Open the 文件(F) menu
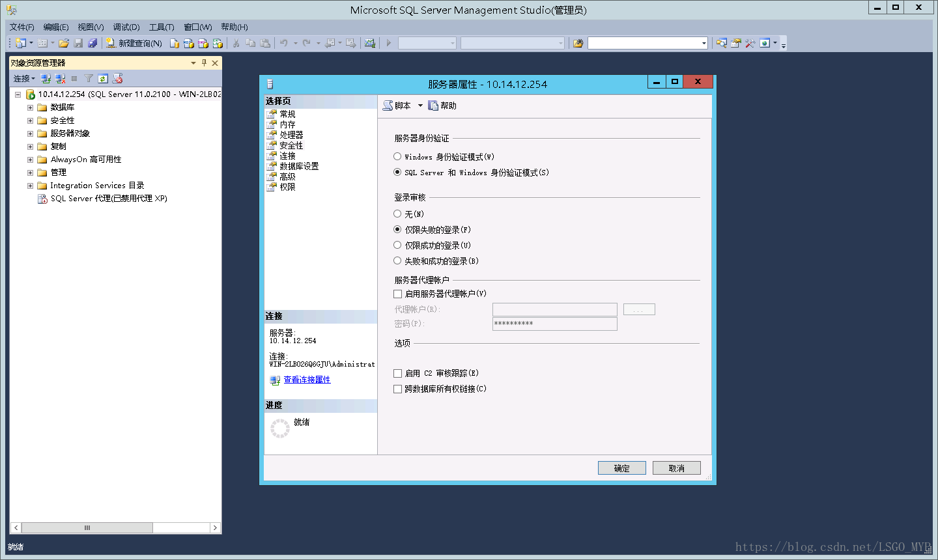The width and height of the screenshot is (938, 560). 21,27
